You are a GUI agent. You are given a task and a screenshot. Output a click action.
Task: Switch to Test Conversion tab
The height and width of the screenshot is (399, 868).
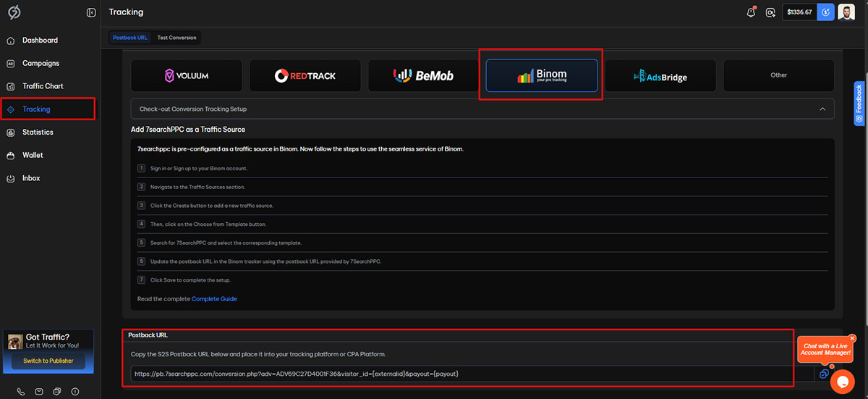click(x=176, y=38)
